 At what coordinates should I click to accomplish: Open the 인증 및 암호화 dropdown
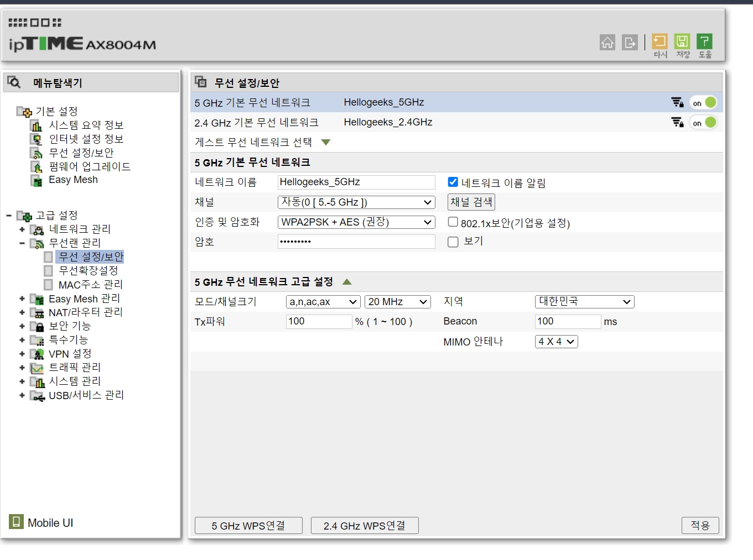[x=356, y=222]
